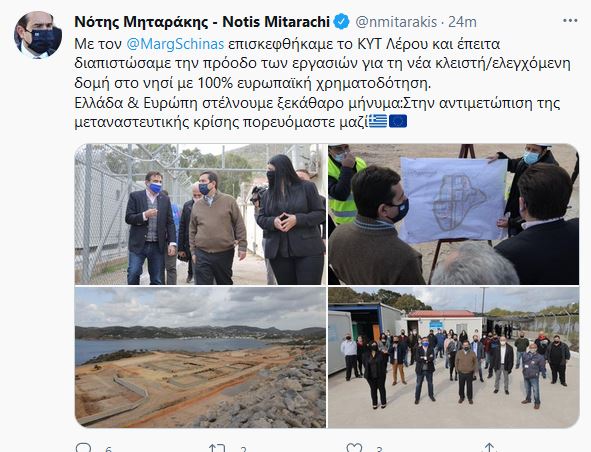The image size is (591, 452).
Task: Open group photo outside containers
Action: click(x=453, y=357)
